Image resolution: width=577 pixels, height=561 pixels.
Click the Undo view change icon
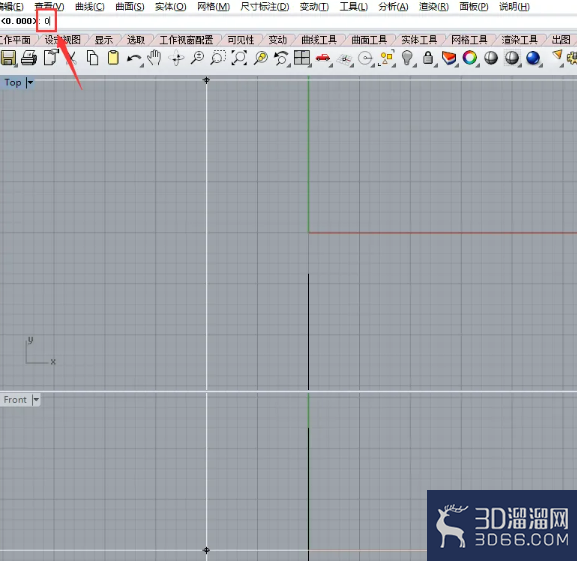click(282, 58)
